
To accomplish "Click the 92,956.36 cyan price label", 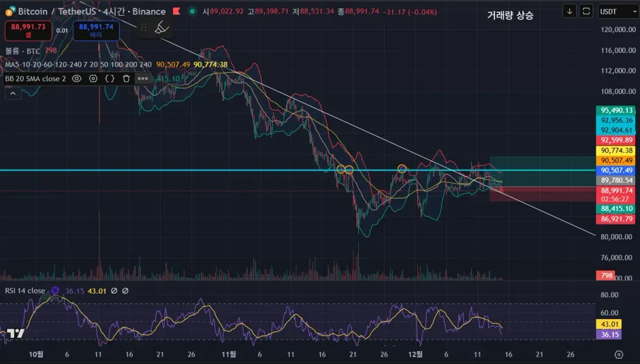I will (616, 120).
